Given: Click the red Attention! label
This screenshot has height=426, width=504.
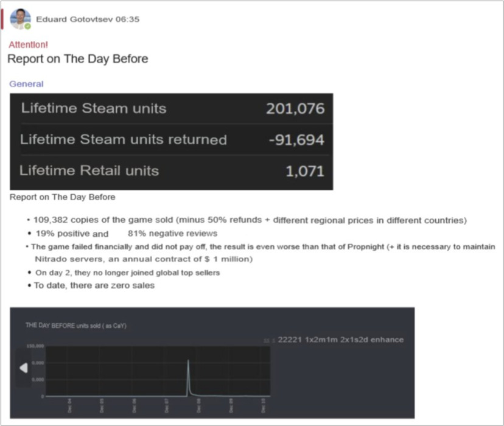Looking at the screenshot, I should pos(28,44).
